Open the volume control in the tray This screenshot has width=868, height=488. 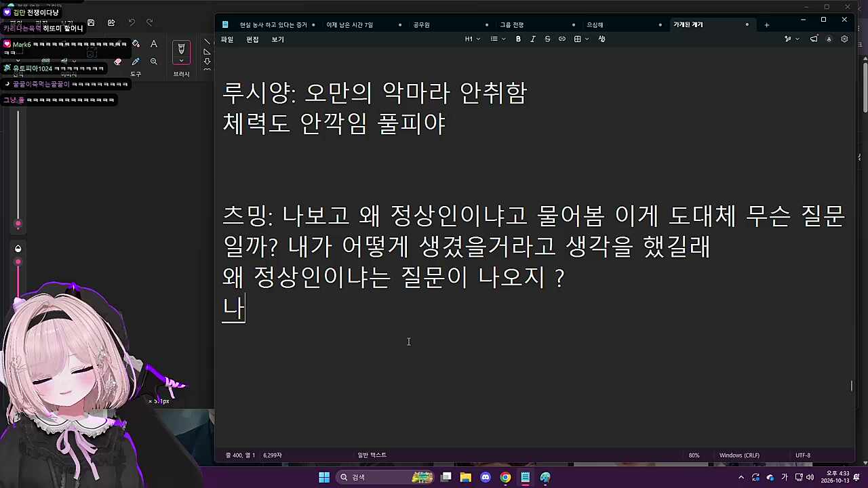[810, 477]
